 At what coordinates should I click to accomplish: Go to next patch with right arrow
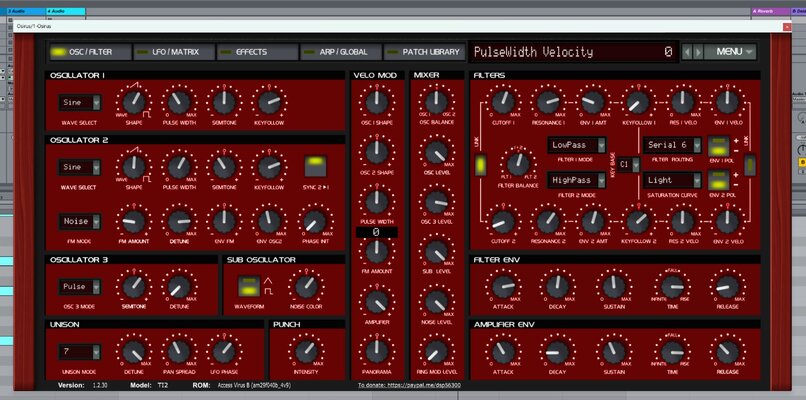point(698,52)
